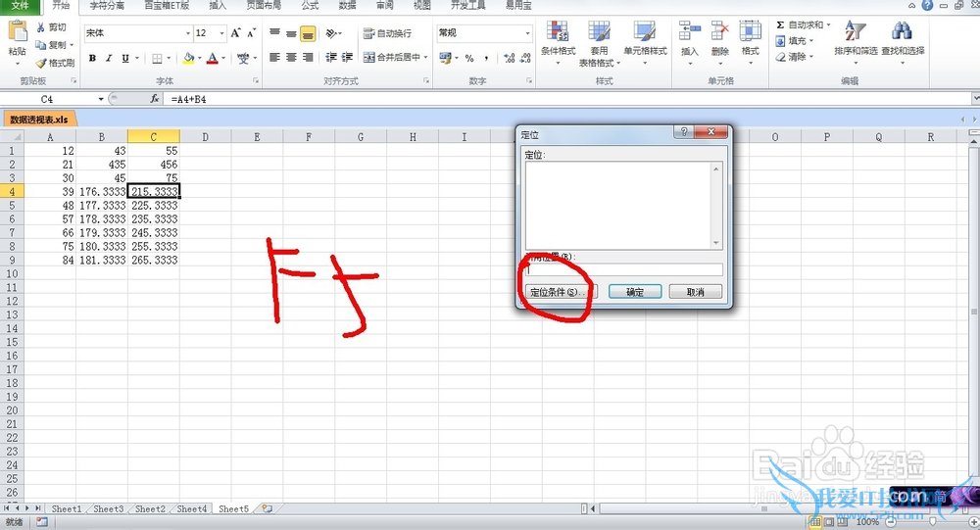Click the increase indent icon
Viewport: 980px width, 530px height.
click(x=348, y=58)
